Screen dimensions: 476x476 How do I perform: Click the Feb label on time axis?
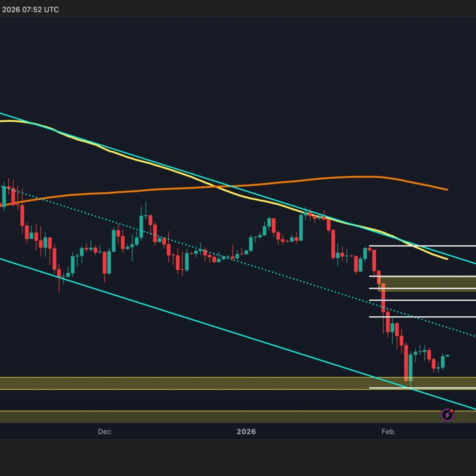click(x=387, y=432)
